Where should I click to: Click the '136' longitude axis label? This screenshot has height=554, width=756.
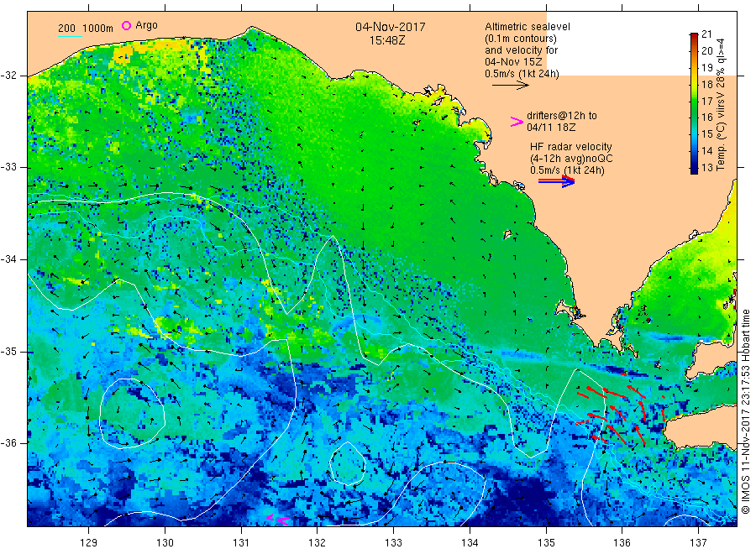tap(622, 543)
